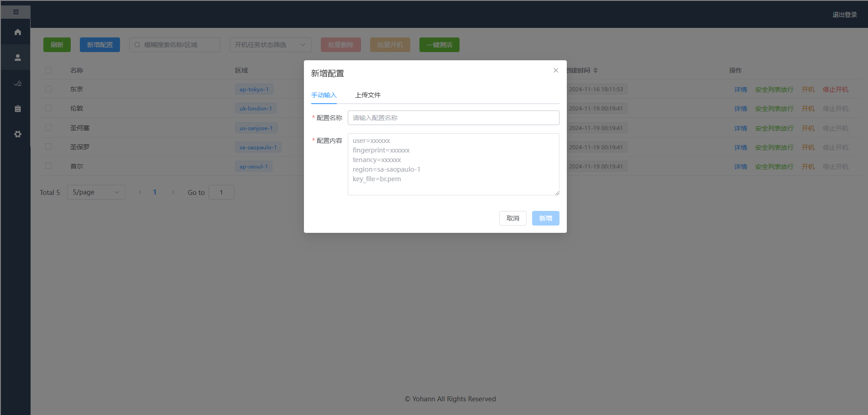Screen dimensions: 868x415
Task: Click the 刷新 button
Action: 57,45
